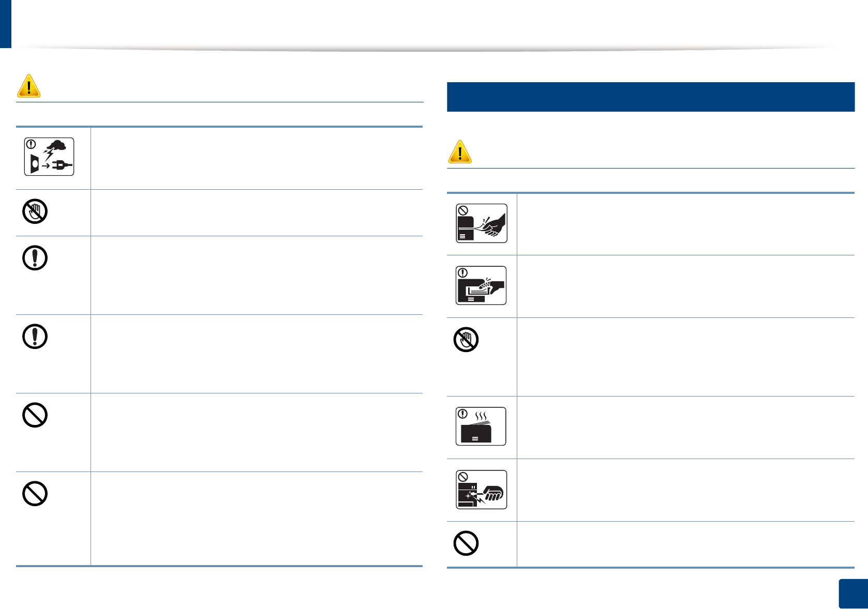Viewport: 868px width, 609px height.
Task: Select the bottom prohibition circle in left table
Action: point(35,494)
